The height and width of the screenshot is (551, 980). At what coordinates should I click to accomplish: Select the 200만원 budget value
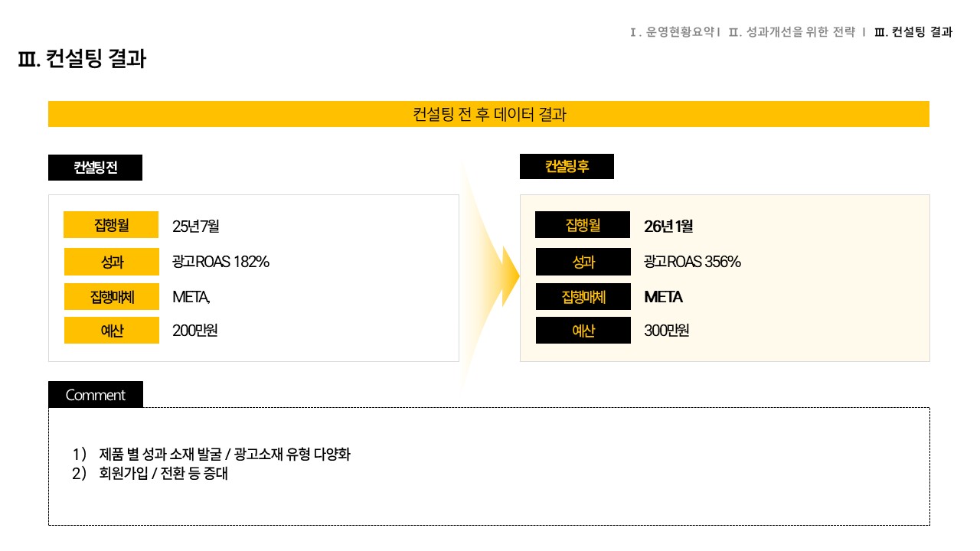coord(195,331)
